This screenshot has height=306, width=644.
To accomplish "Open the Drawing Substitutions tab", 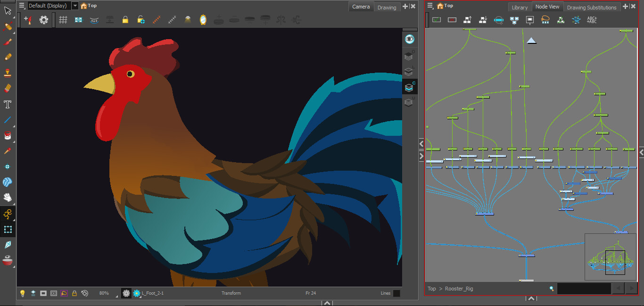I will coord(592,7).
